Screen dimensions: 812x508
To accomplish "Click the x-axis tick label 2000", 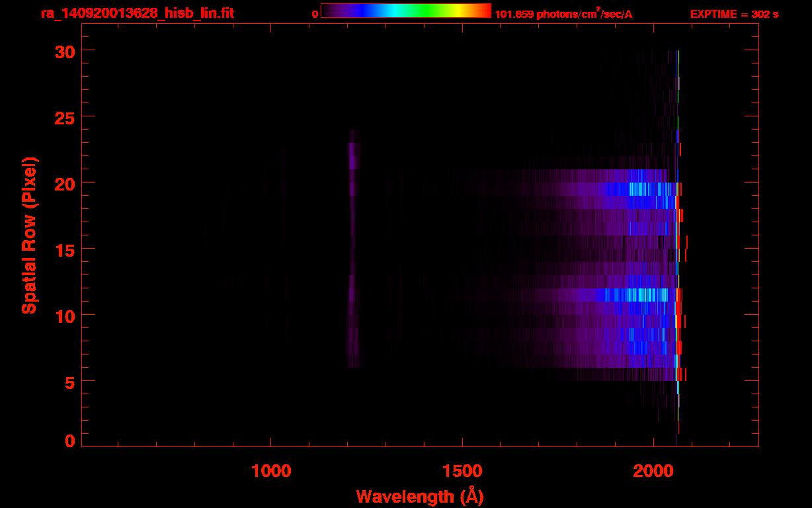I will [653, 471].
